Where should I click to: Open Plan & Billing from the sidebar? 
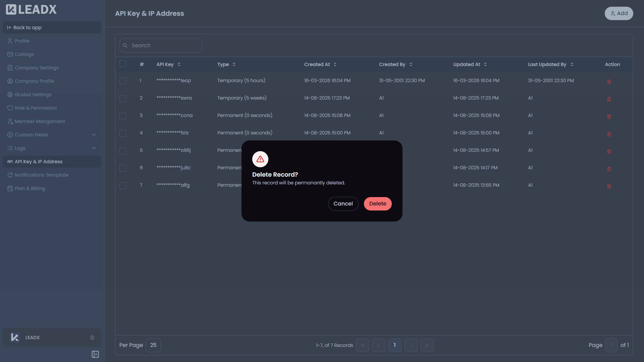[30, 188]
